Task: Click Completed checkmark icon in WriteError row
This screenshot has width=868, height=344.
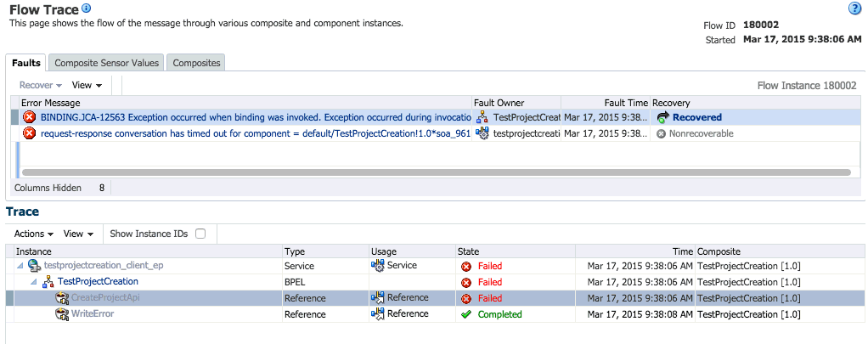Action: point(466,314)
